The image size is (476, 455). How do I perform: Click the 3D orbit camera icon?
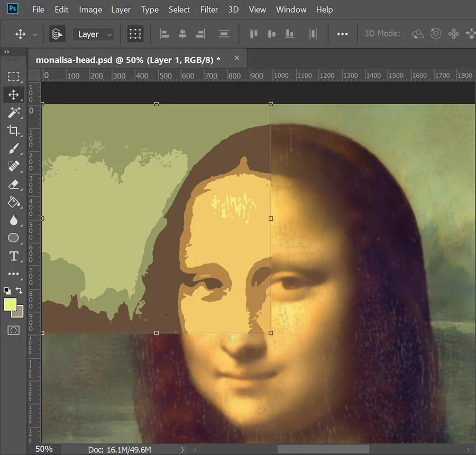(417, 34)
